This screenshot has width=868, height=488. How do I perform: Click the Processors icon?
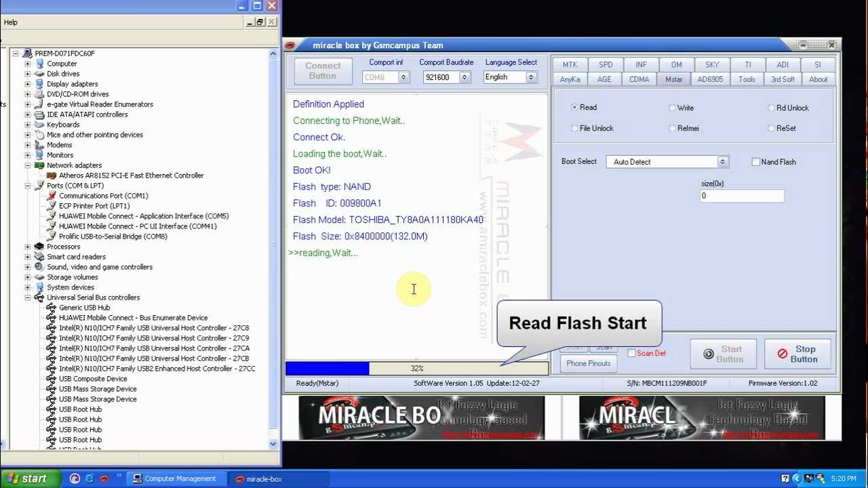coord(39,247)
